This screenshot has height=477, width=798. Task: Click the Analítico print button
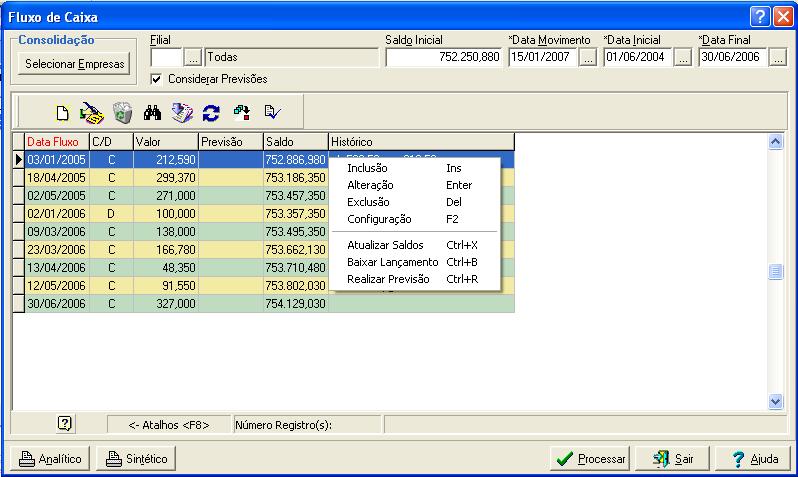50,459
